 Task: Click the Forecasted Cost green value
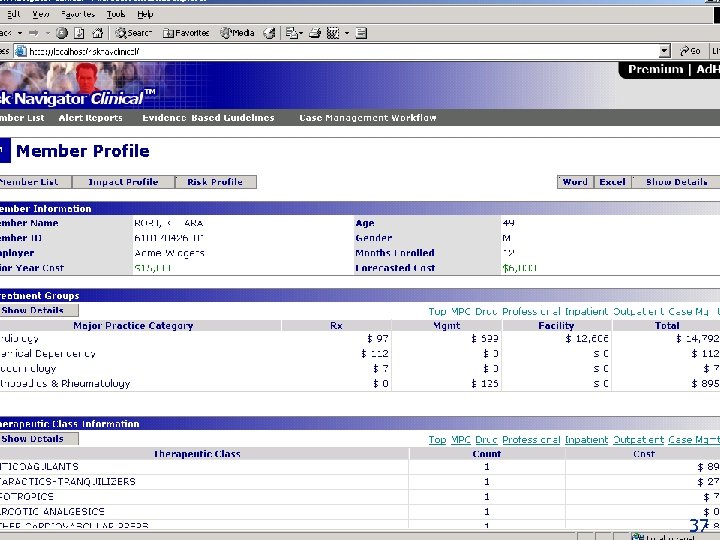tap(519, 268)
